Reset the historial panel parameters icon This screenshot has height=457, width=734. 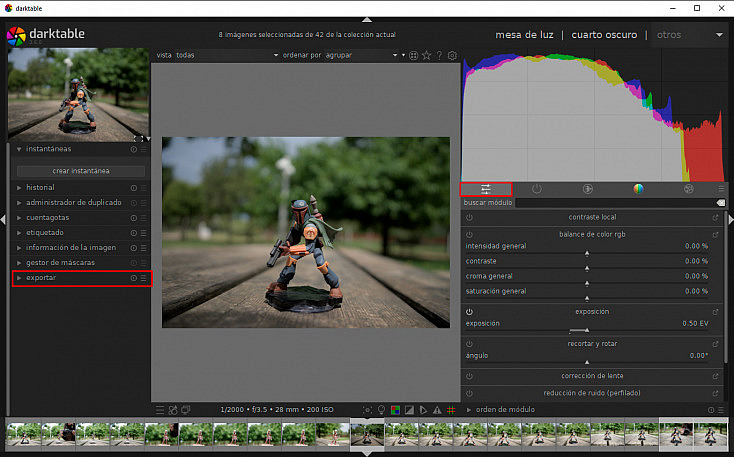pyautogui.click(x=134, y=188)
